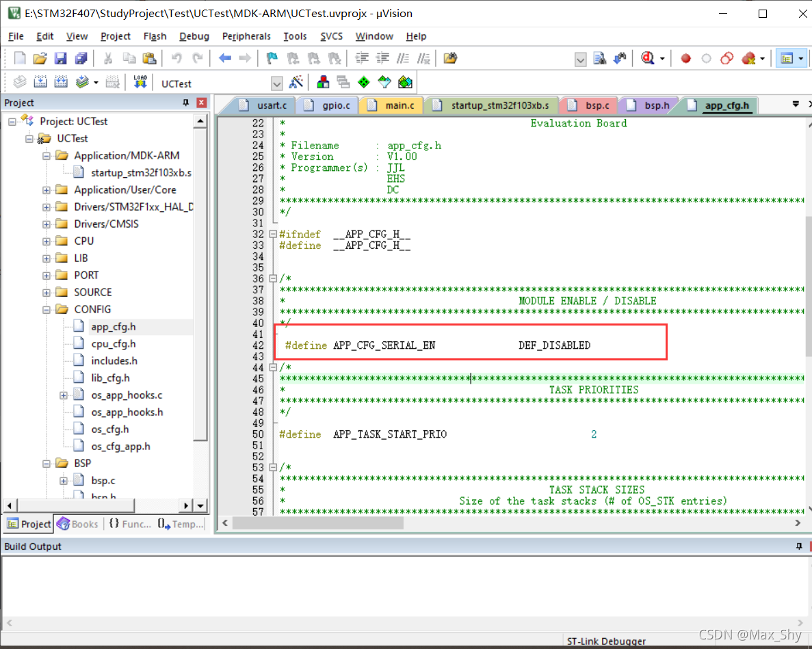Screen dimensions: 812x649
Task: Click the Build target icon
Action: [x=40, y=82]
